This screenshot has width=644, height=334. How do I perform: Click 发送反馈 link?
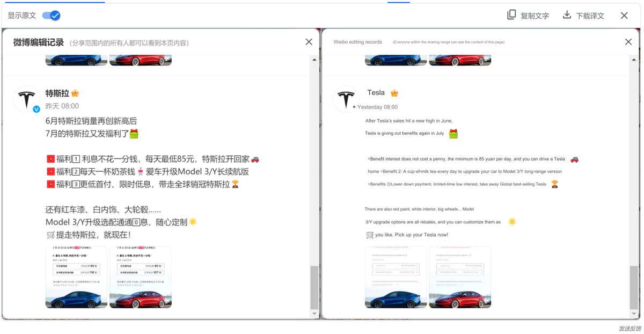click(x=630, y=328)
